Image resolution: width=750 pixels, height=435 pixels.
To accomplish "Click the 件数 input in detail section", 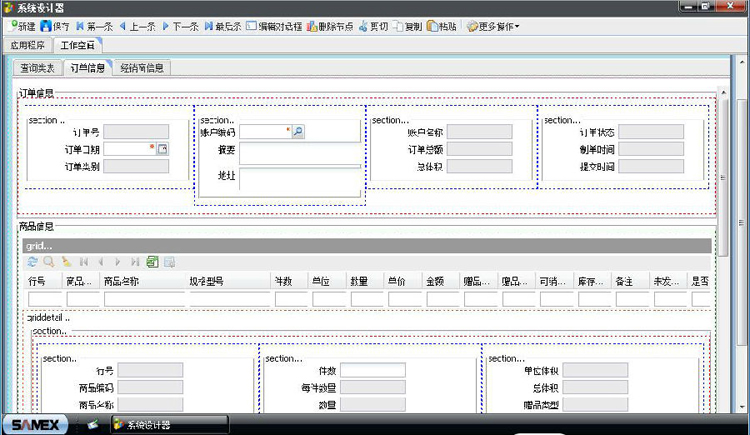I will pos(373,370).
